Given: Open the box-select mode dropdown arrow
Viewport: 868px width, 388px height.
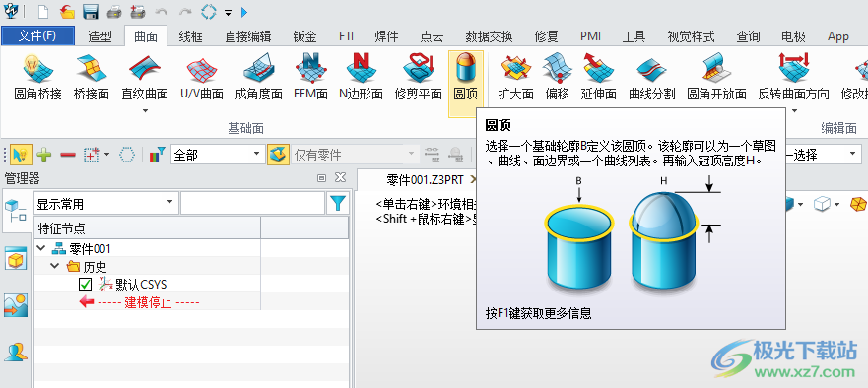Looking at the screenshot, I should pyautogui.click(x=107, y=155).
